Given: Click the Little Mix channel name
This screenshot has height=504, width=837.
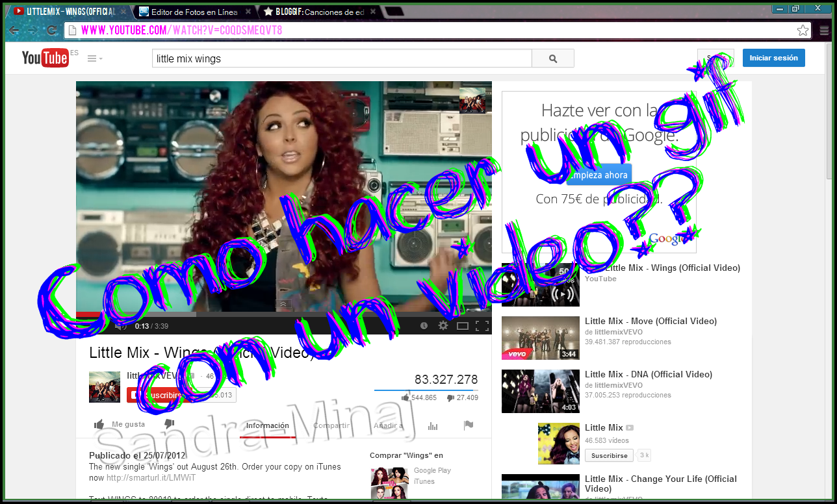Looking at the screenshot, I should (x=604, y=427).
